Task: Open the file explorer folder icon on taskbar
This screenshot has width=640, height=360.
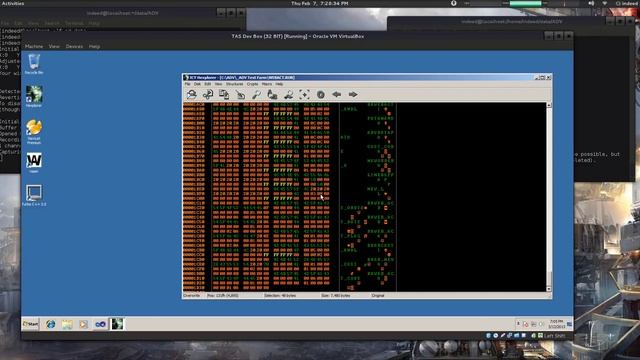Action: (67, 324)
